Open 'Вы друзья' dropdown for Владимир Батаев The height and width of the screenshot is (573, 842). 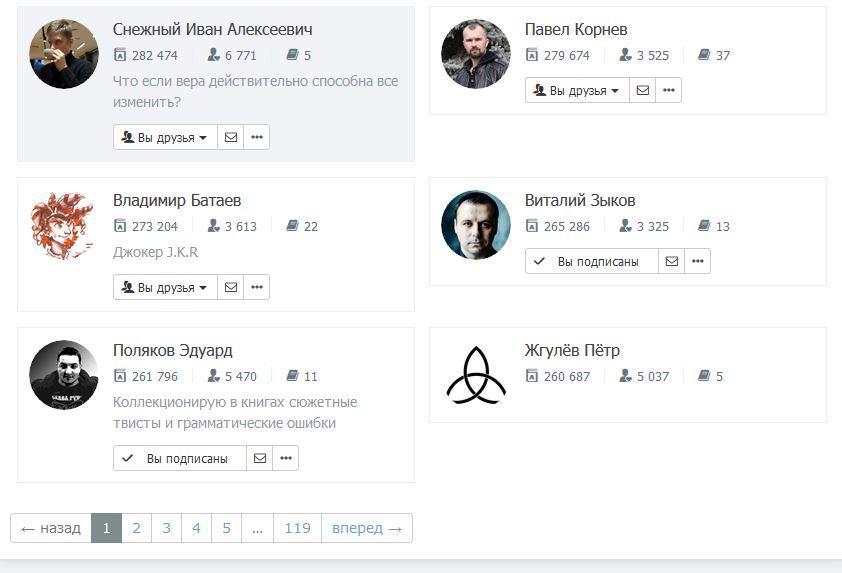(x=165, y=287)
